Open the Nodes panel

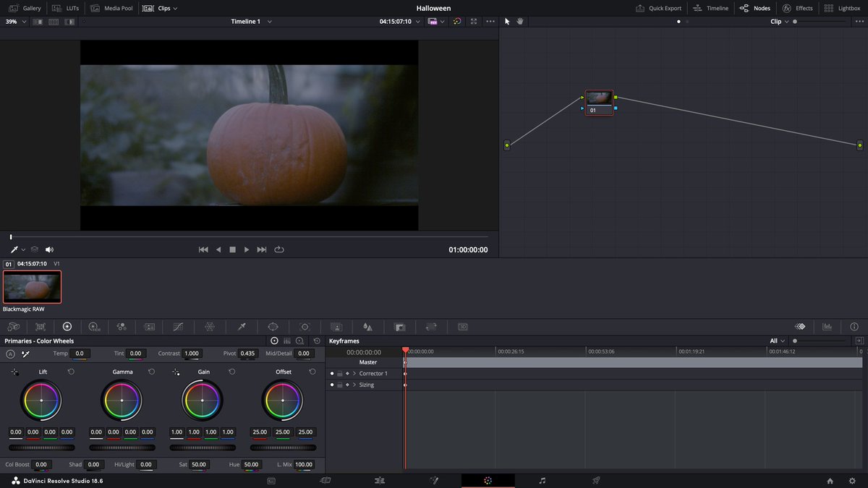click(x=754, y=8)
